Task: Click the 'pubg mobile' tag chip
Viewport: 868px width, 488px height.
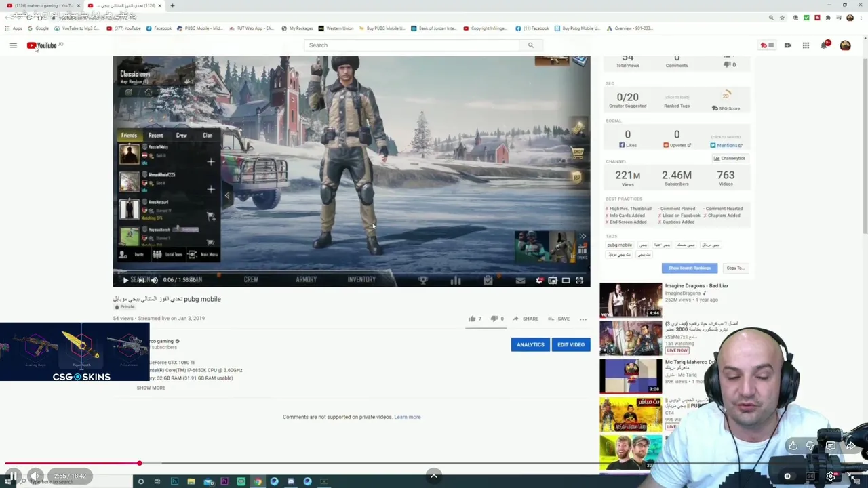Action: coord(619,245)
